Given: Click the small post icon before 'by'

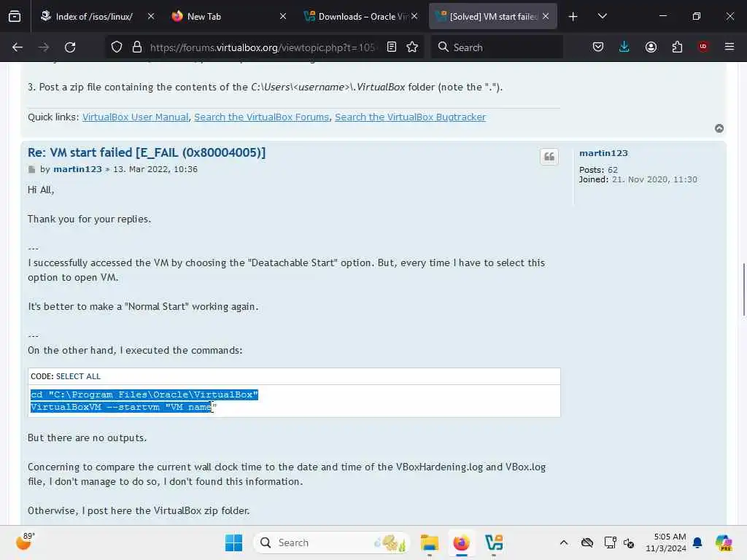Looking at the screenshot, I should click(32, 169).
